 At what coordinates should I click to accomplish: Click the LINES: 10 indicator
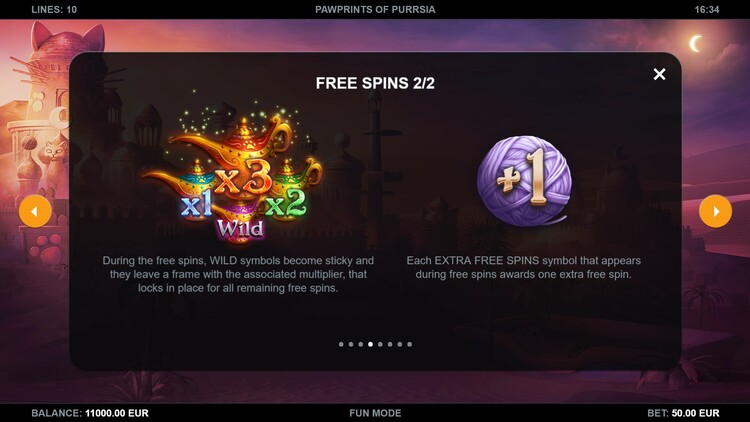pyautogui.click(x=54, y=10)
